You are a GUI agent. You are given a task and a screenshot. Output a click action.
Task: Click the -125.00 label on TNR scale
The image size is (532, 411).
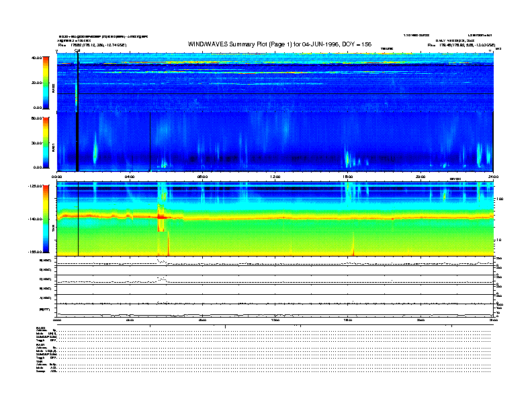[x=35, y=186]
